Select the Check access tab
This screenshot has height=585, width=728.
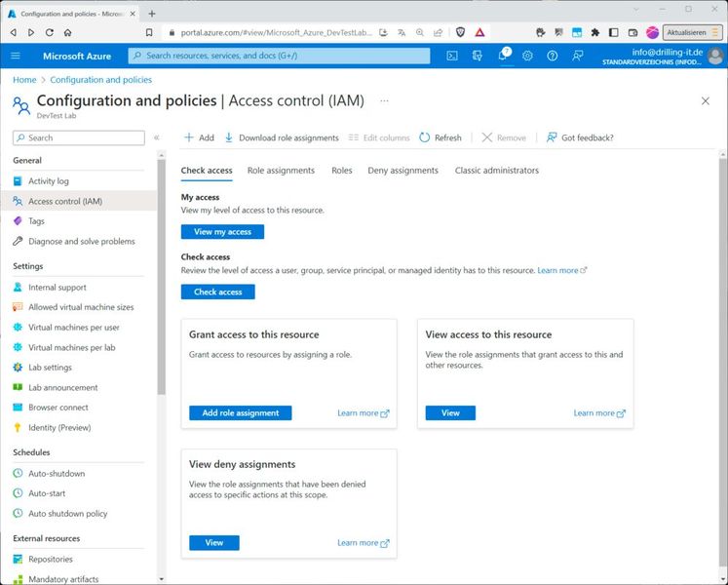point(207,171)
